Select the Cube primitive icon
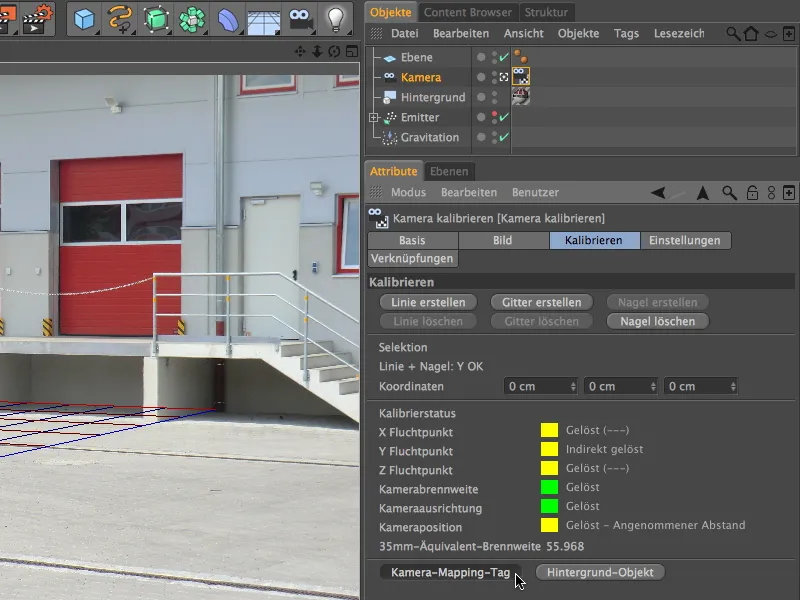 (x=85, y=17)
